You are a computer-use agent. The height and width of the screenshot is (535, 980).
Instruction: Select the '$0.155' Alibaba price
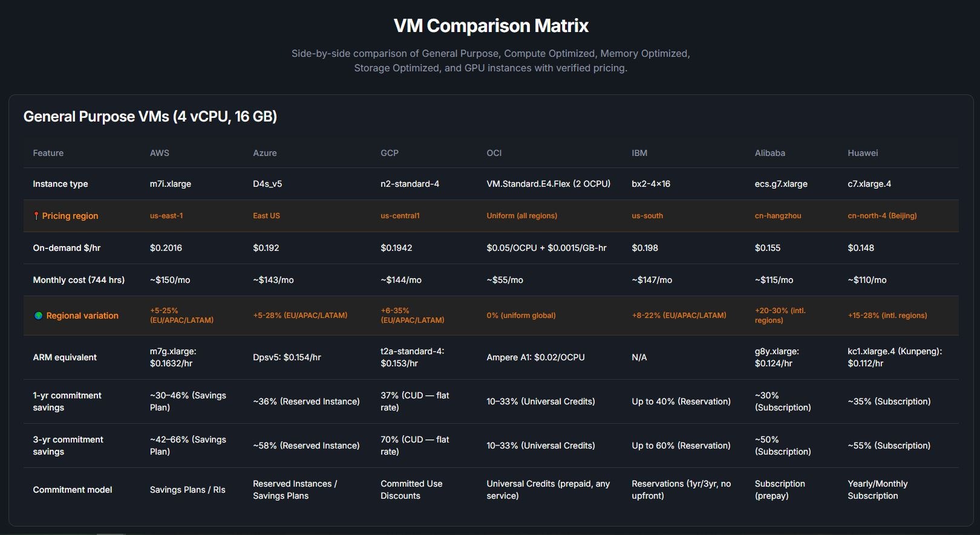pyautogui.click(x=768, y=248)
